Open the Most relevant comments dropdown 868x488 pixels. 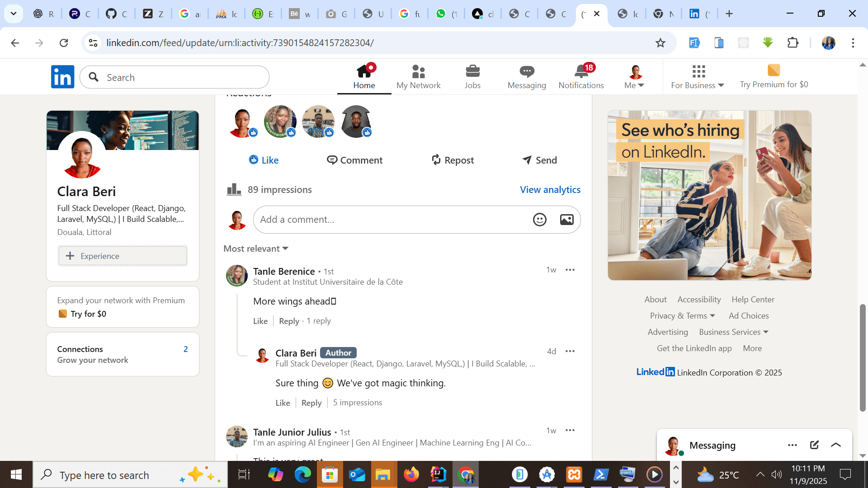click(x=255, y=249)
